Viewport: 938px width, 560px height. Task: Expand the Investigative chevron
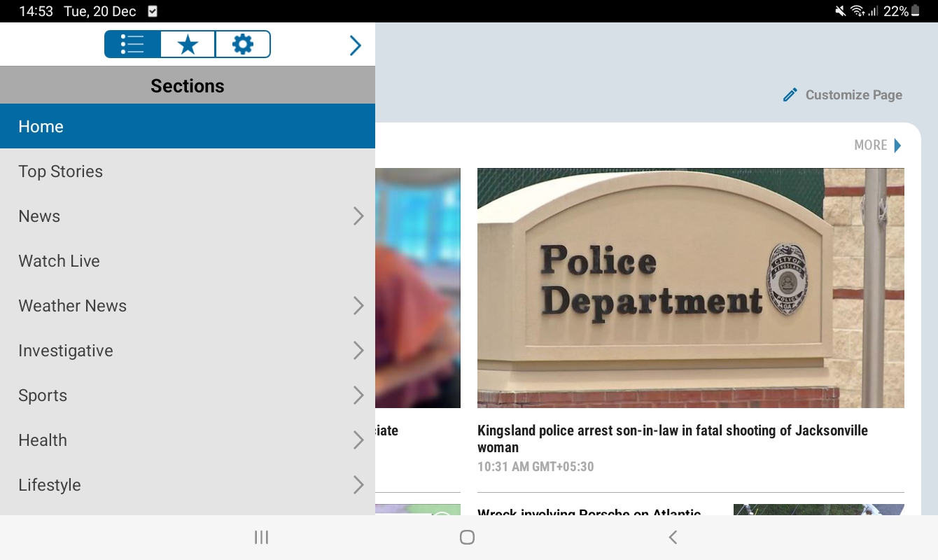[x=358, y=351]
